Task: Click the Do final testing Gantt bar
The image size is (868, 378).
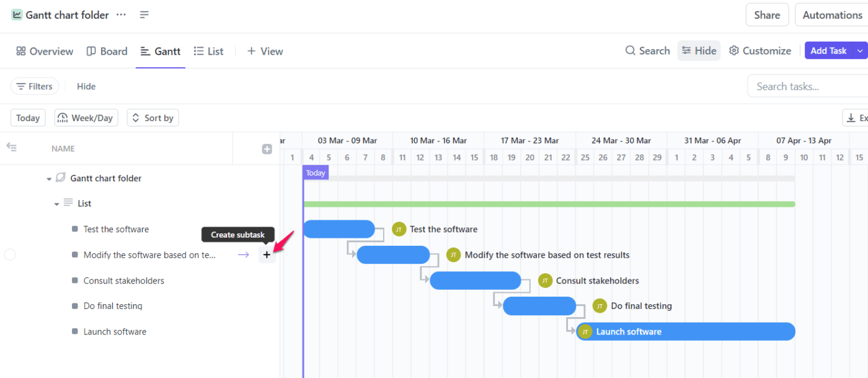Action: [539, 306]
